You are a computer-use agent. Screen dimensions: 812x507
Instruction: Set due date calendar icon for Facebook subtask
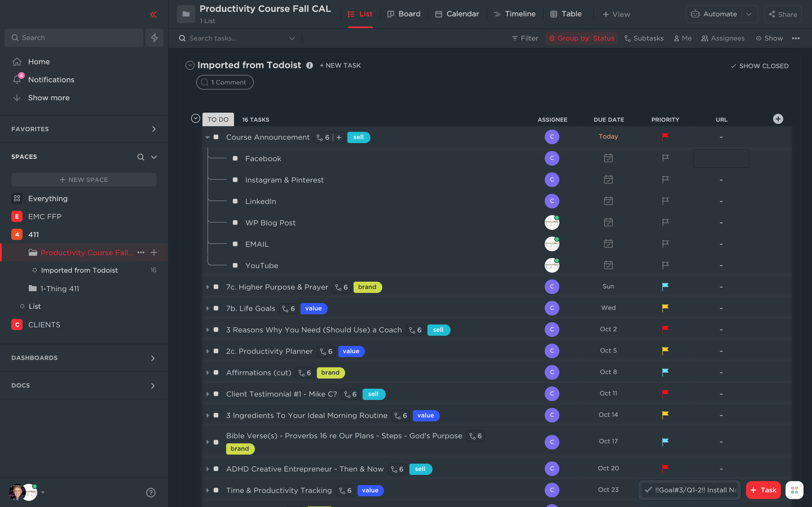608,158
